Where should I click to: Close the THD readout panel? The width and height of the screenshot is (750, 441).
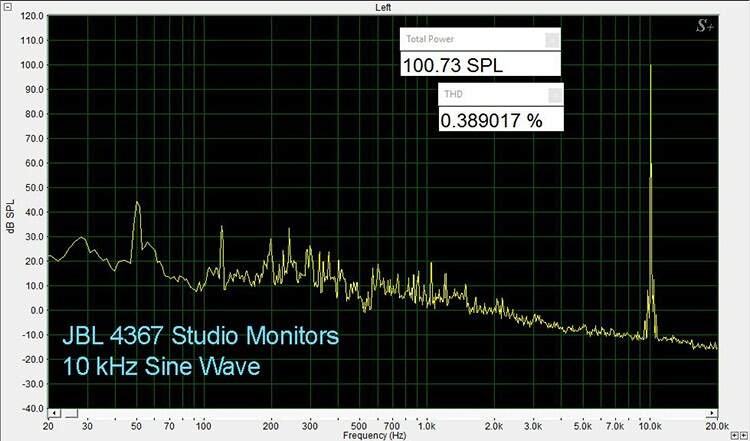(555, 95)
